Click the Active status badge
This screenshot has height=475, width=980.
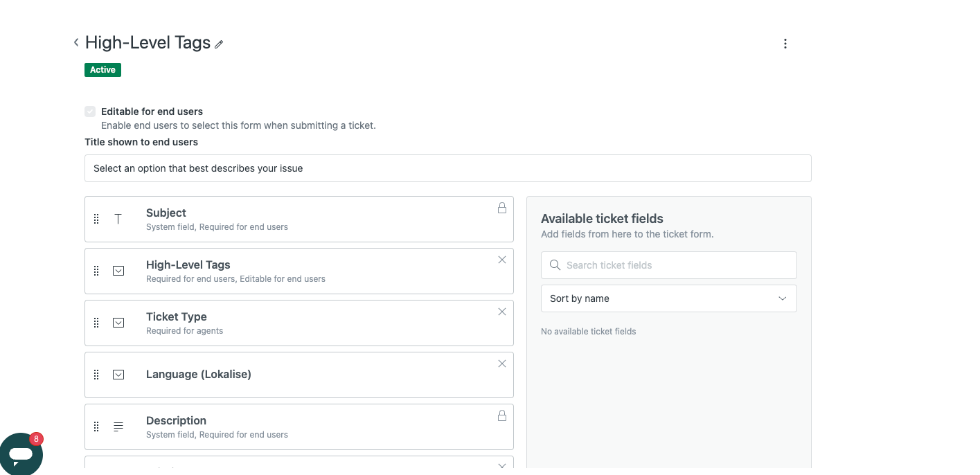pos(103,70)
